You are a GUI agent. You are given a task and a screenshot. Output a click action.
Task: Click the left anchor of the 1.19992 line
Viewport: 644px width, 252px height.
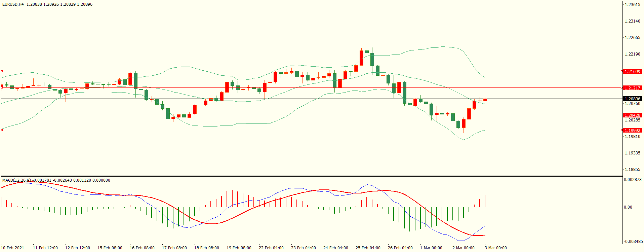[x=2, y=130]
